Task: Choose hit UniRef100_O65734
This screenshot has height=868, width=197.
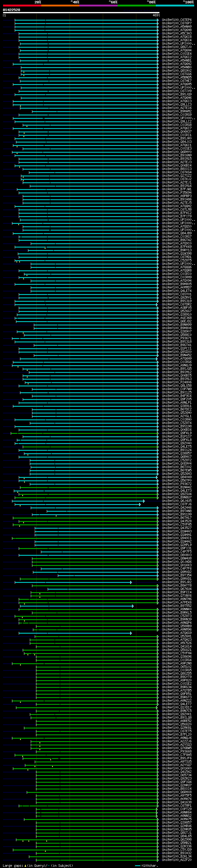Action: tap(177, 775)
